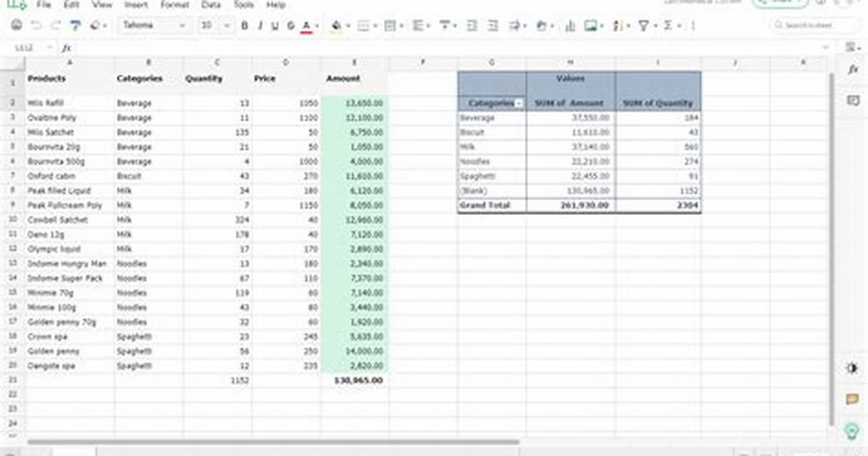Select the pivot 'Grand Total' cell
This screenshot has height=456, width=868.
point(492,205)
